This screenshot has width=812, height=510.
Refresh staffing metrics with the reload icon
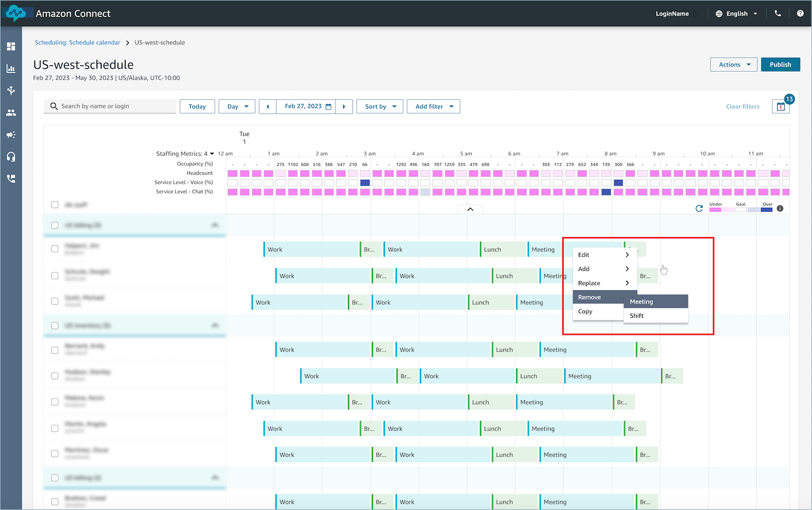699,209
